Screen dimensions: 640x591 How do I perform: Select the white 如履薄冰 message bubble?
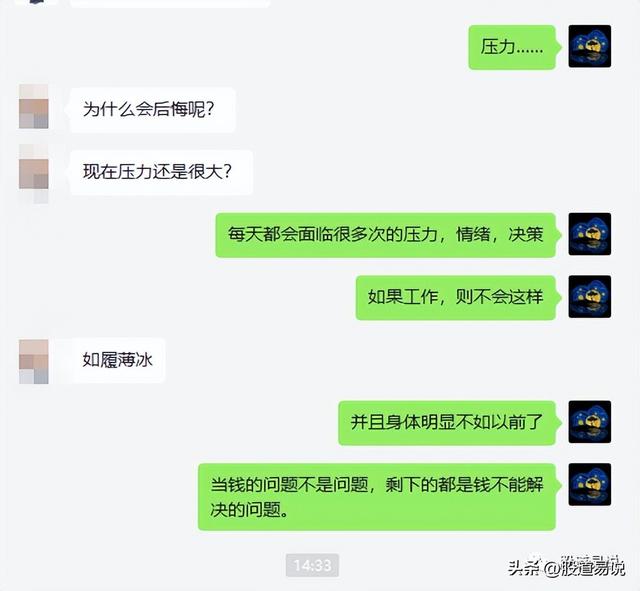(118, 360)
